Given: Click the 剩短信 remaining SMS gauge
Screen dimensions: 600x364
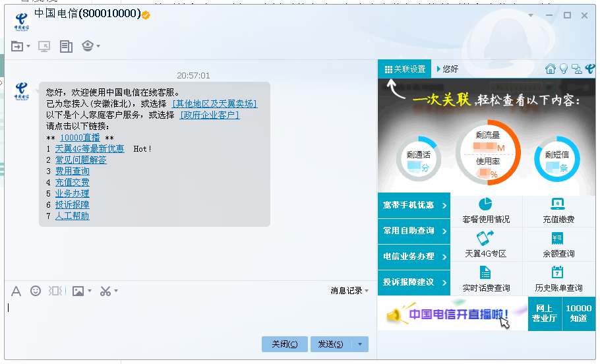Looking at the screenshot, I should tap(556, 159).
